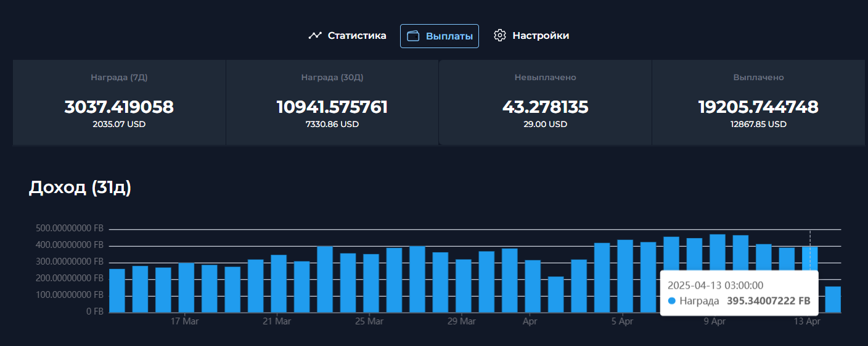Switch to the Статистика tab label
This screenshot has height=346, width=868.
point(357,36)
